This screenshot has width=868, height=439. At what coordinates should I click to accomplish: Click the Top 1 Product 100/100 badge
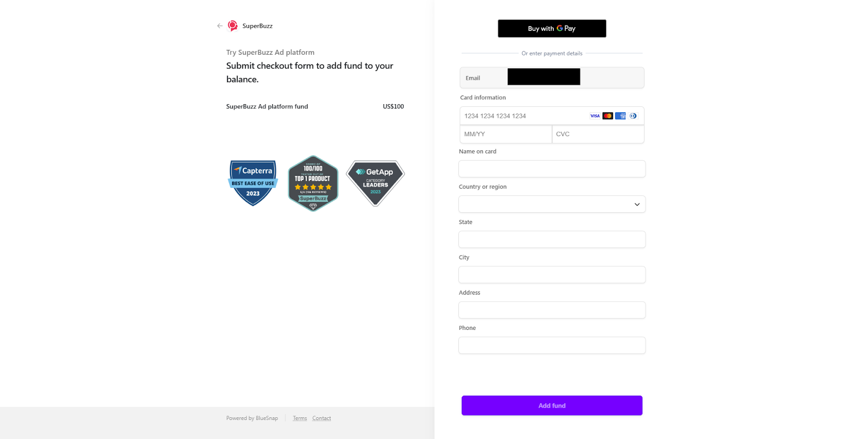313,183
